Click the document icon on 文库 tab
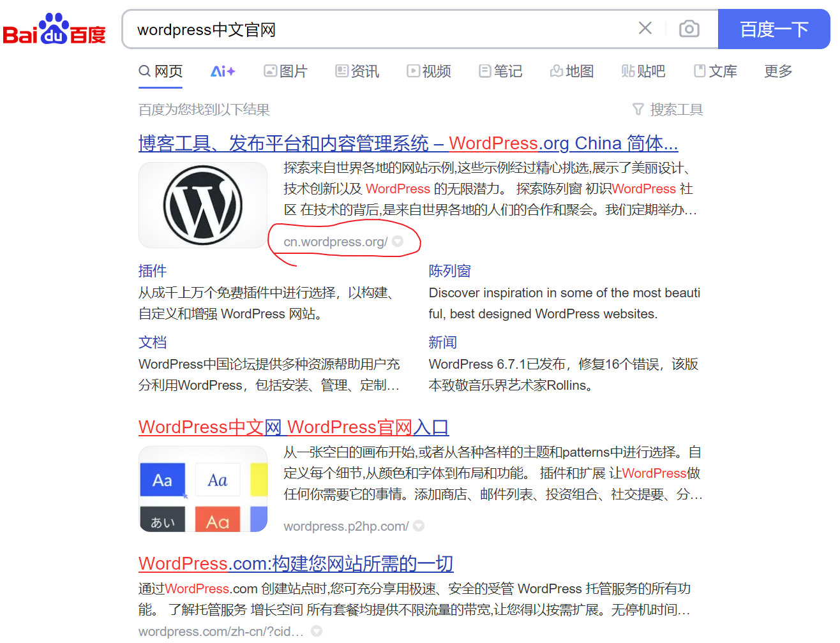Image resolution: width=840 pixels, height=643 pixels. click(x=700, y=71)
